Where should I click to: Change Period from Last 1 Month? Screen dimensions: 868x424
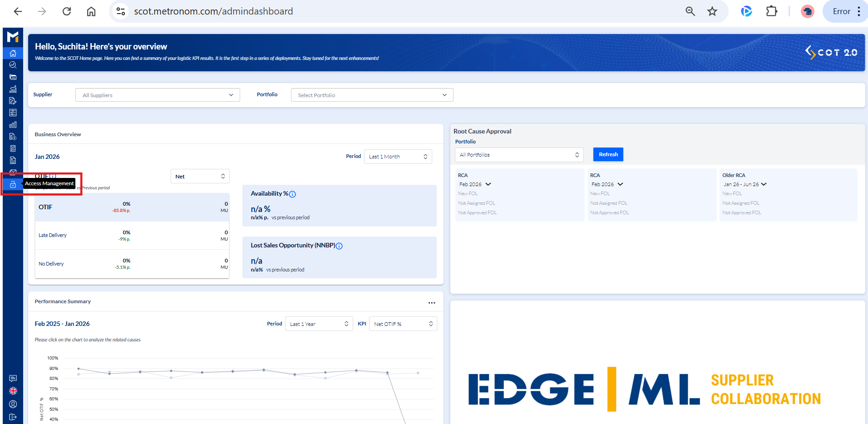398,157
